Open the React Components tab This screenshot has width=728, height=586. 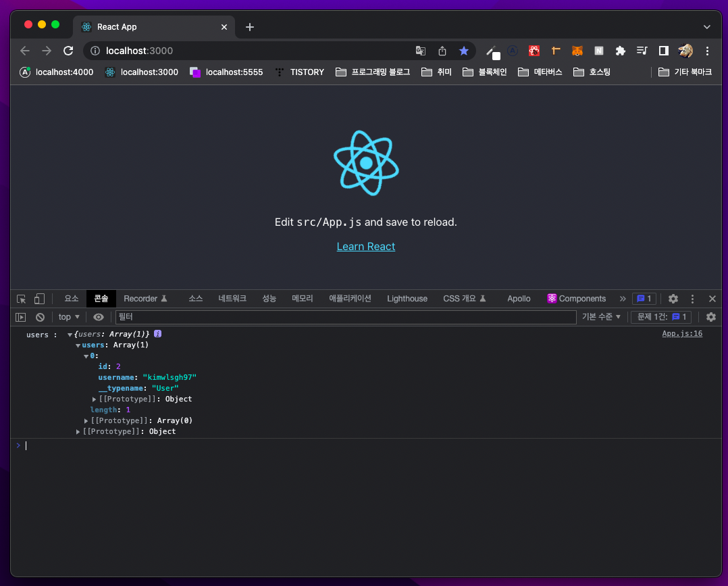(576, 298)
